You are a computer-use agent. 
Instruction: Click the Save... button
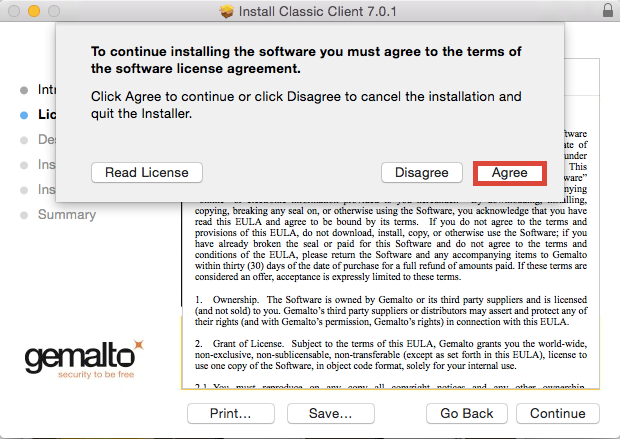331,413
